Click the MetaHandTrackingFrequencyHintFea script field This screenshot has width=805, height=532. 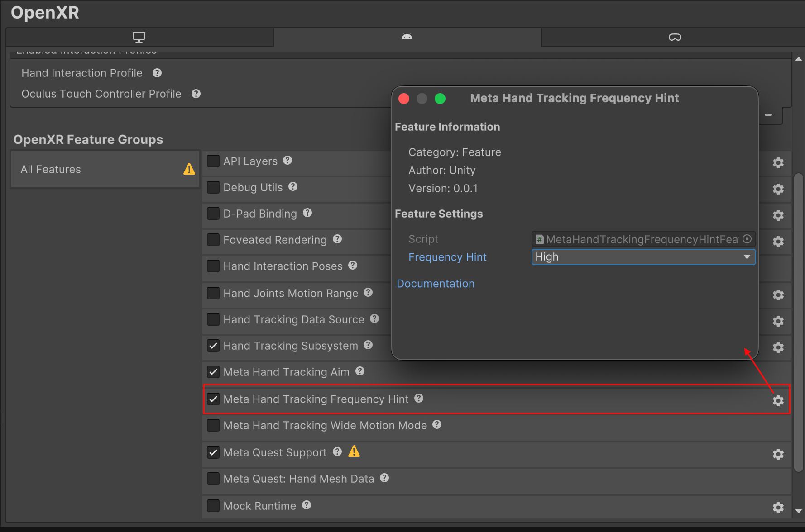643,239
